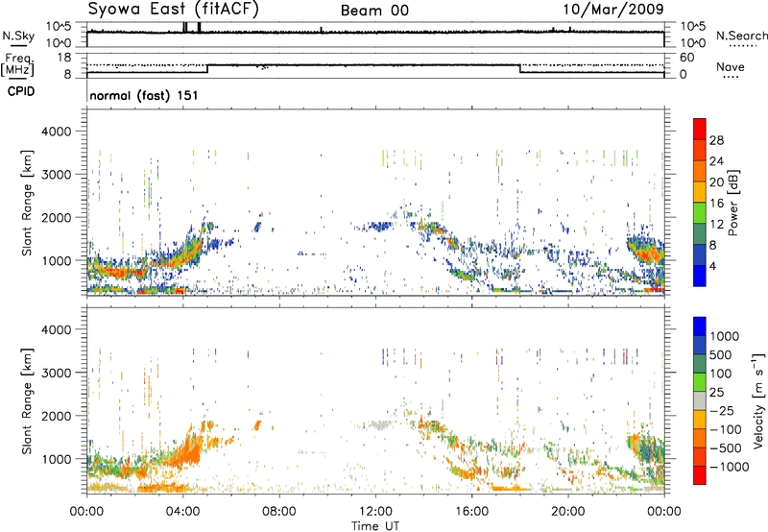Click '08:00' on the time axis
Image resolution: width=768 pixels, height=532 pixels.
[279, 512]
